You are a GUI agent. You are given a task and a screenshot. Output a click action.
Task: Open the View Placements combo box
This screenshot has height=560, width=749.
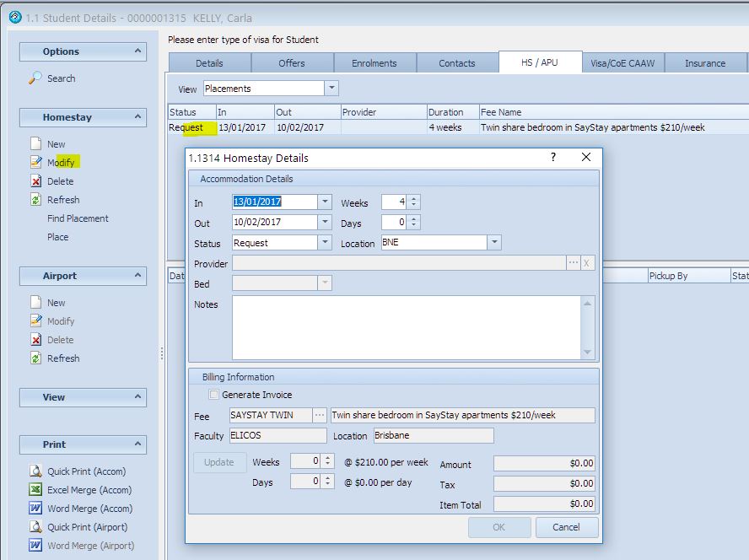coord(331,89)
